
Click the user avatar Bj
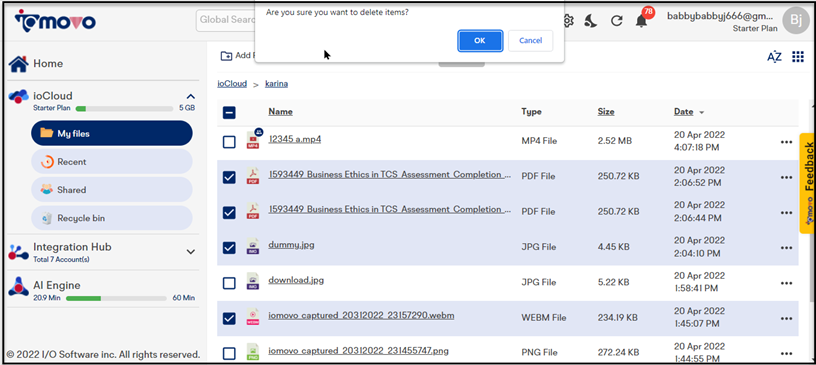click(796, 21)
